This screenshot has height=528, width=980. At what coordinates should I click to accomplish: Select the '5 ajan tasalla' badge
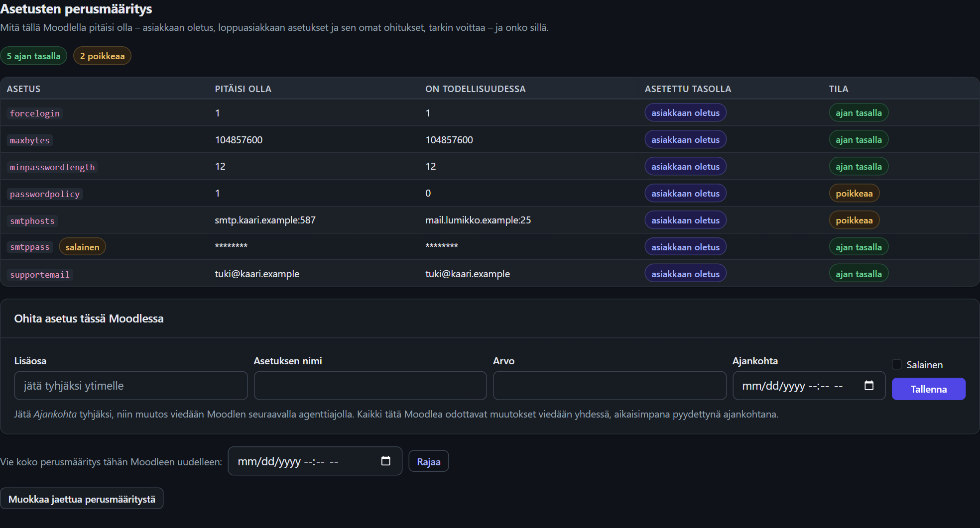pos(34,56)
